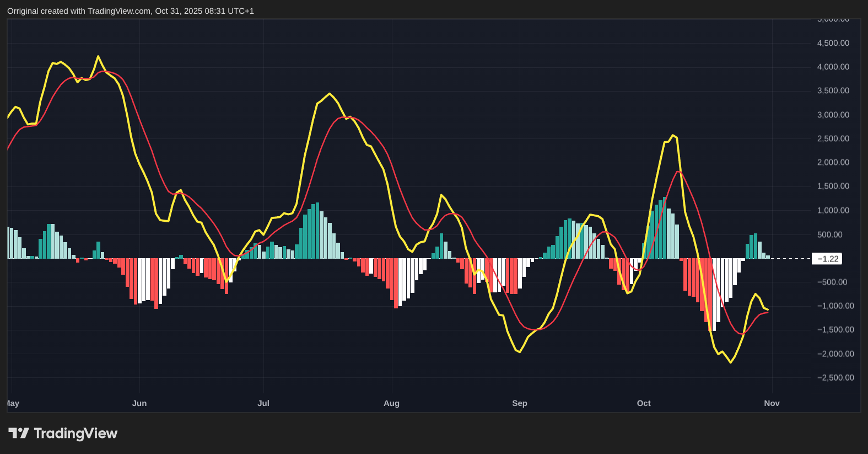This screenshot has height=454, width=868.
Task: Click the 2,000.00 axis label
Action: click(x=833, y=162)
